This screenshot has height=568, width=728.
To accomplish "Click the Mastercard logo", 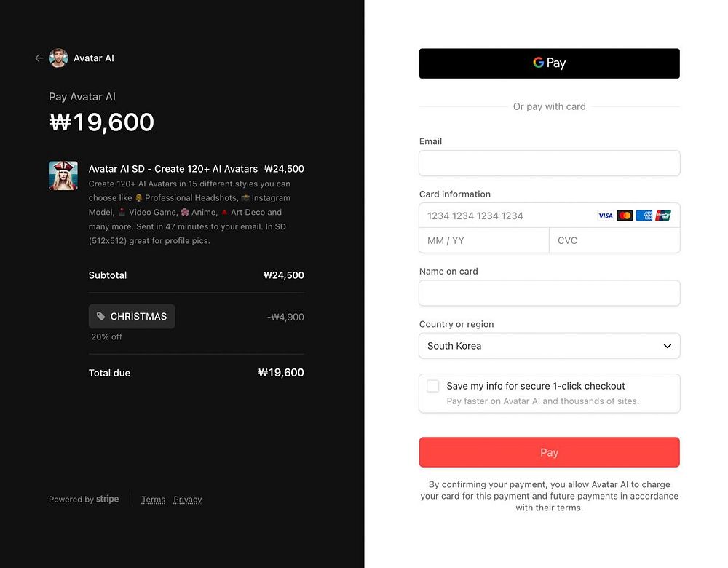I will point(625,216).
